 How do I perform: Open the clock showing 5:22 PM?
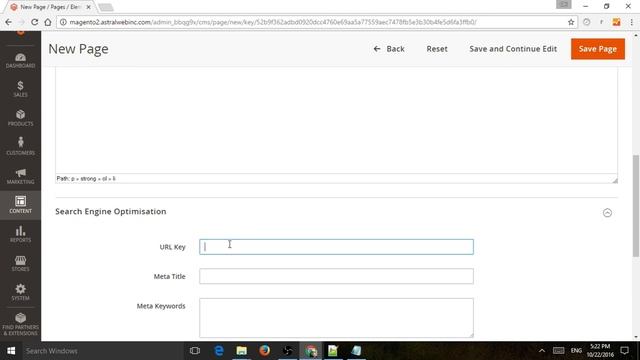click(600, 351)
